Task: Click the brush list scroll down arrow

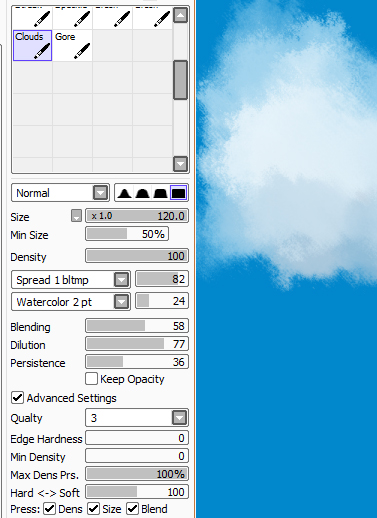Action: tap(180, 164)
